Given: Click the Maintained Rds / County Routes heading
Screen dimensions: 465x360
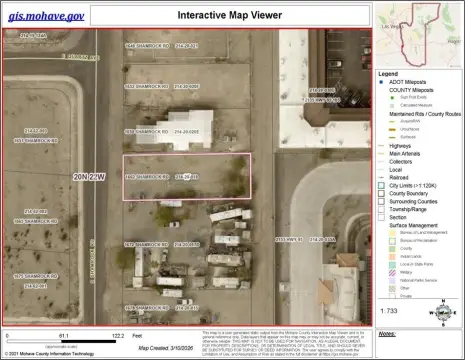Looking at the screenshot, I should [x=425, y=114].
